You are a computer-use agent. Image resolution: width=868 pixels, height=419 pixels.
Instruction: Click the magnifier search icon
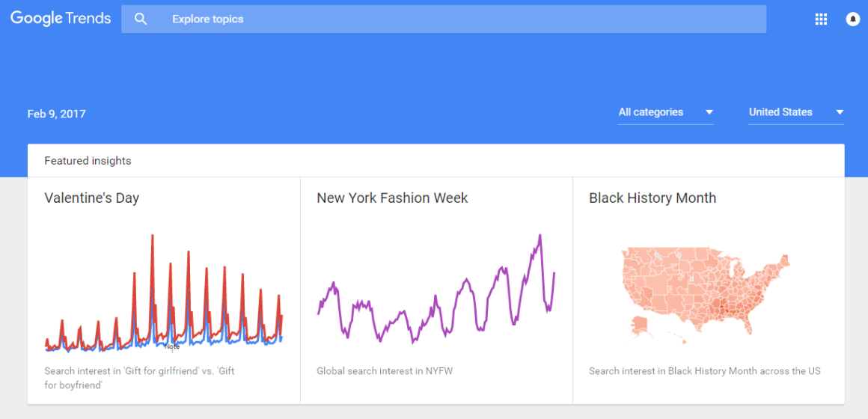[141, 19]
